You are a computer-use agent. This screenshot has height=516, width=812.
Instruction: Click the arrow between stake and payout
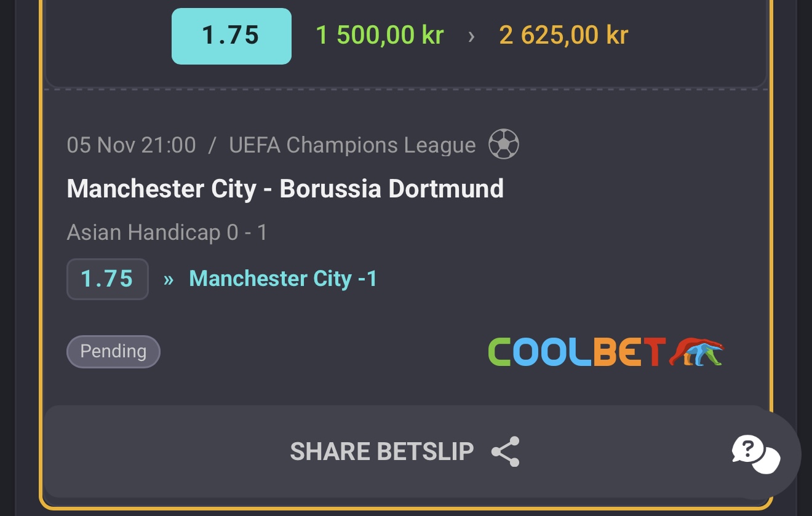pos(471,36)
